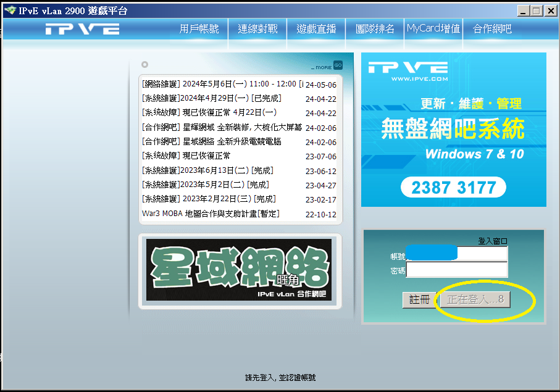Click the 正在登入 login button
This screenshot has height=392, width=560.
(475, 299)
